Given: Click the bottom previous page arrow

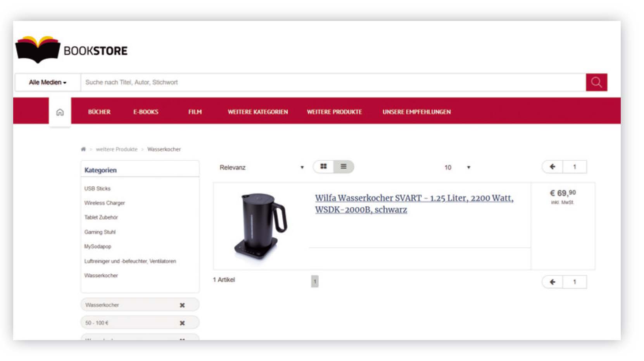Looking at the screenshot, I should (552, 282).
